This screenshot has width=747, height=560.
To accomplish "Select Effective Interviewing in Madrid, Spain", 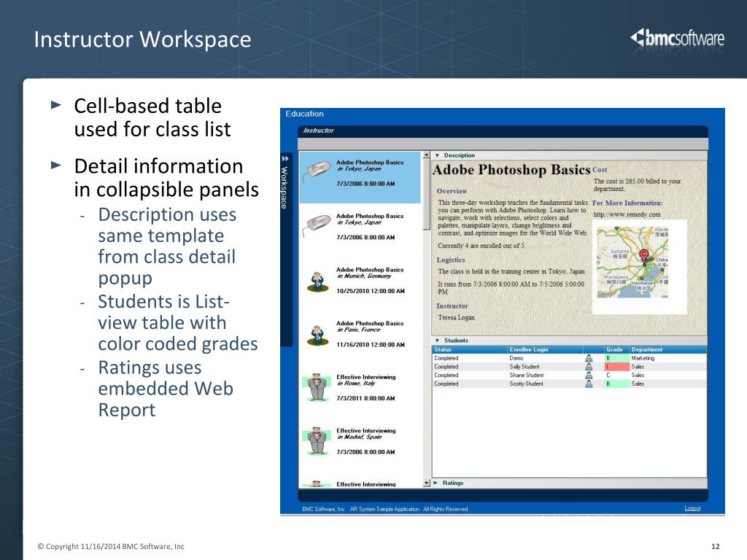I will 360,441.
